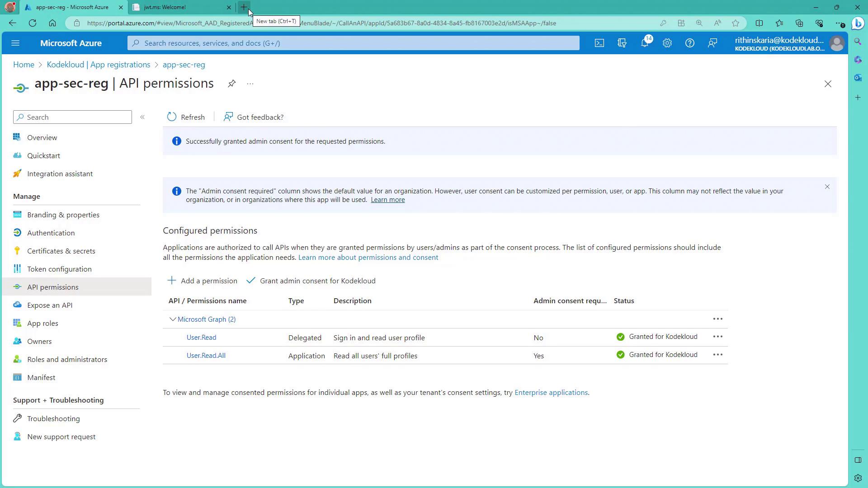Dismiss the Admin consent info banner

coord(827,187)
